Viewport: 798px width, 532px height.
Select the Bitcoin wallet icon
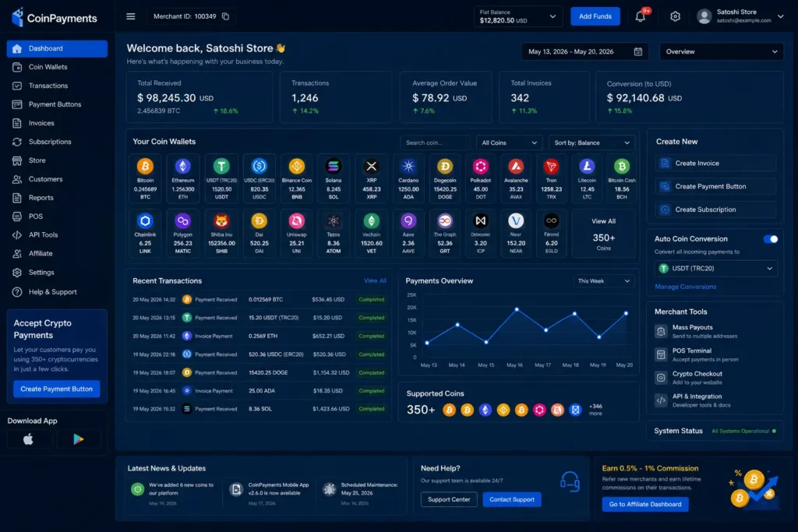tap(145, 167)
